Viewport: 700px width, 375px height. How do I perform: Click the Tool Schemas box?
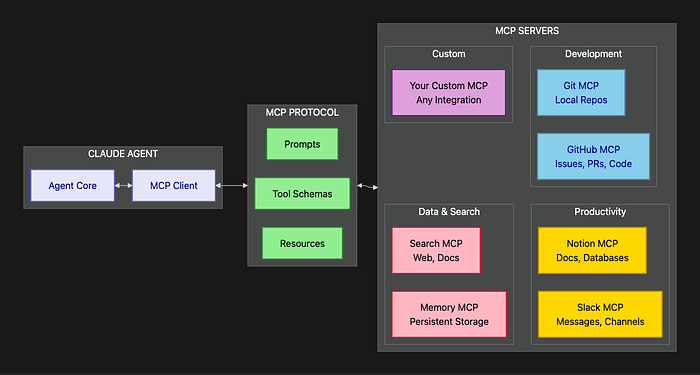click(302, 194)
